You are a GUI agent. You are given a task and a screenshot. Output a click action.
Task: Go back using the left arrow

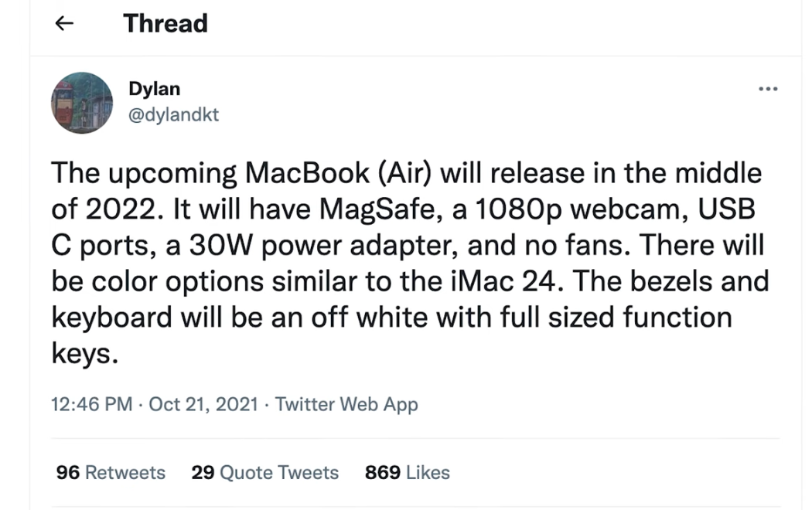[66, 24]
